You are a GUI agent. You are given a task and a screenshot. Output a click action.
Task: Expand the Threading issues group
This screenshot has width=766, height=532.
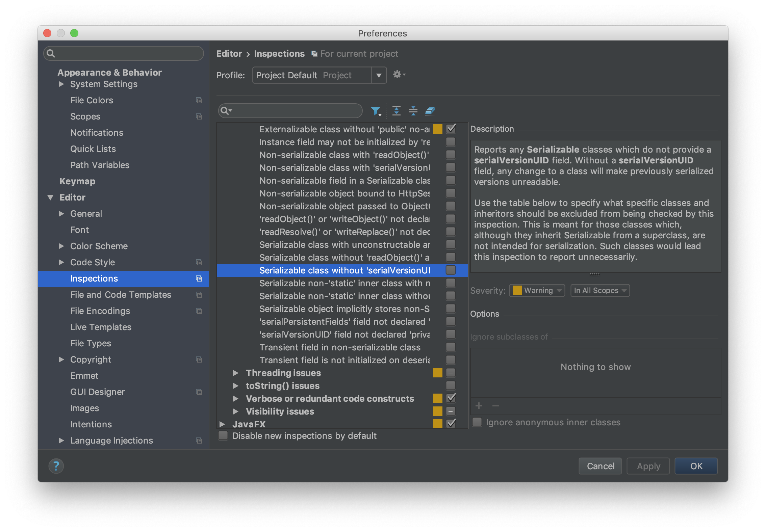(x=236, y=373)
